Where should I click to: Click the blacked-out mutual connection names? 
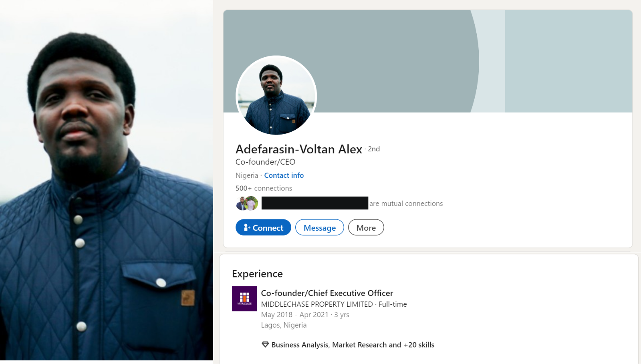(315, 203)
